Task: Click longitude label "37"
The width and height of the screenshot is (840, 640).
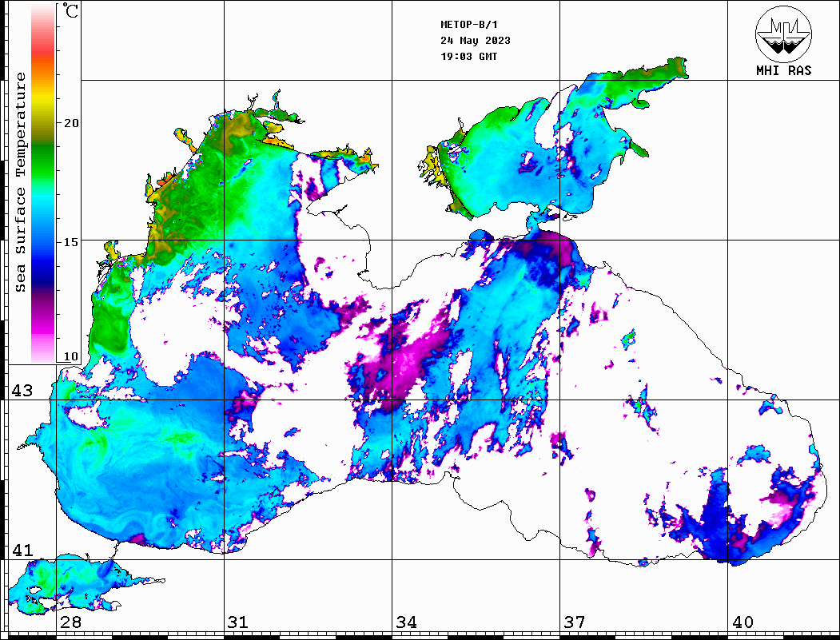Action: 575,622
